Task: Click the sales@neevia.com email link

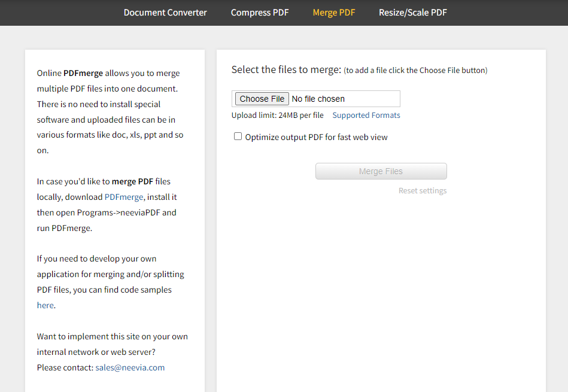Action: point(130,367)
